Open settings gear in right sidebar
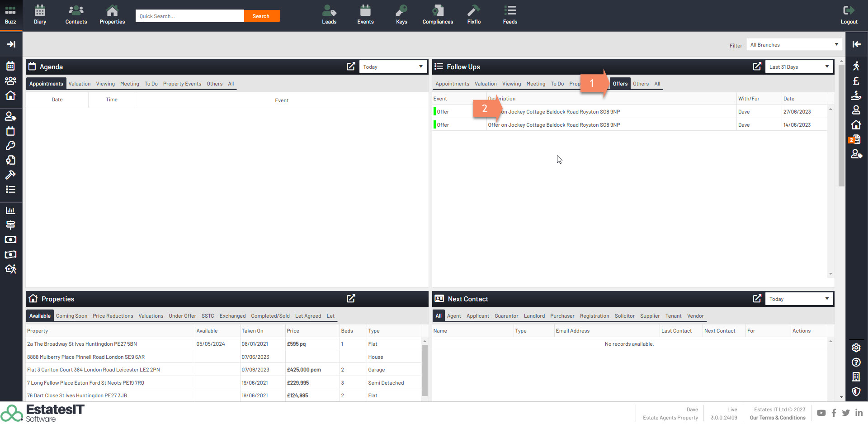 coord(856,348)
